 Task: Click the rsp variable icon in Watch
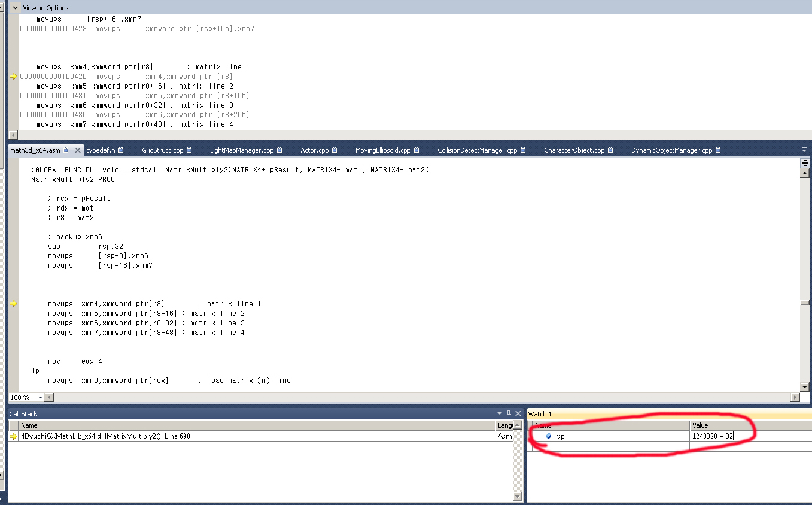(x=549, y=436)
